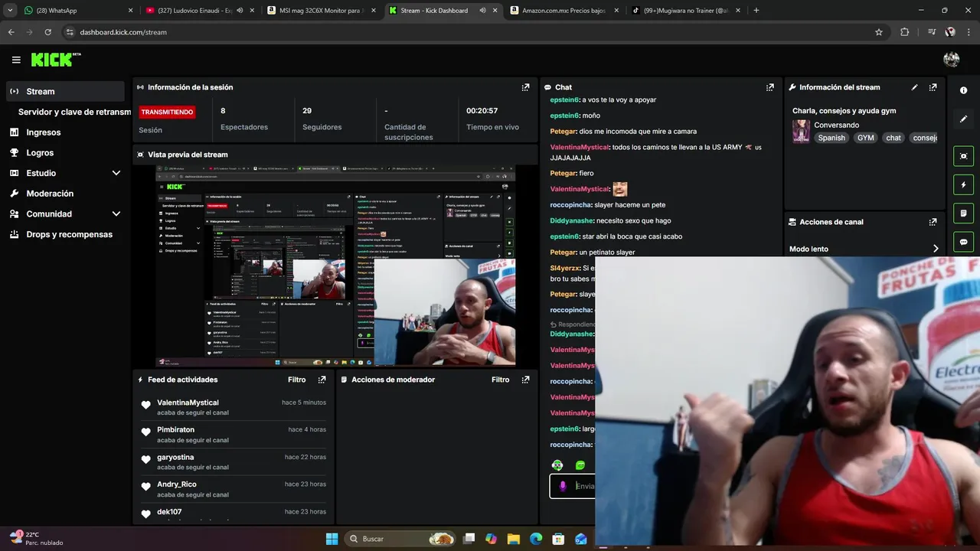Pop out Información del stream panel
Viewport: 980px width, 551px height.
(x=933, y=87)
